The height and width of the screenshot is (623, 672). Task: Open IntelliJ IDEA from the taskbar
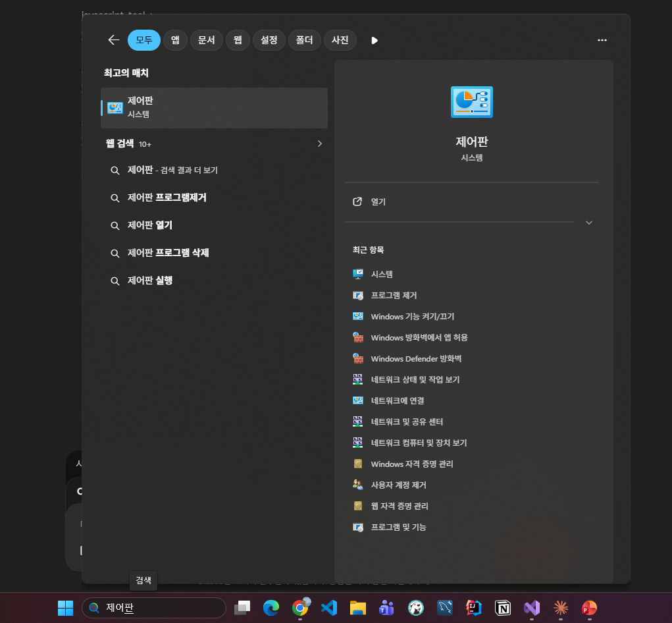(474, 608)
